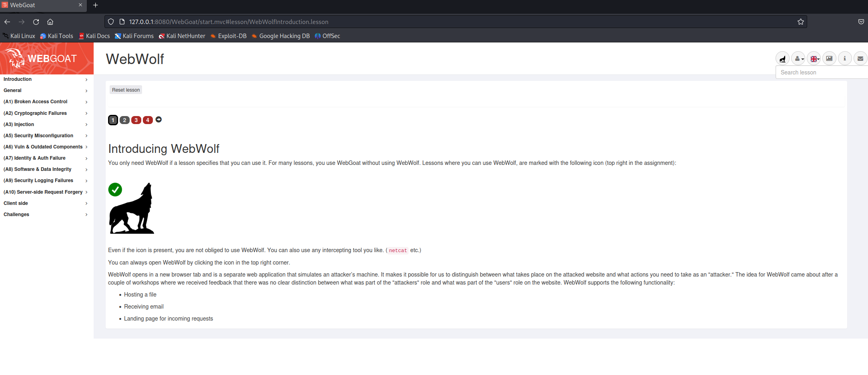
Task: Go to lesson page 1
Action: (113, 120)
